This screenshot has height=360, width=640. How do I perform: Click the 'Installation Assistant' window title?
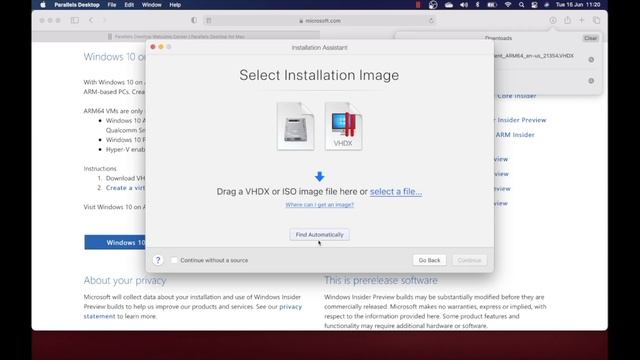tap(319, 47)
